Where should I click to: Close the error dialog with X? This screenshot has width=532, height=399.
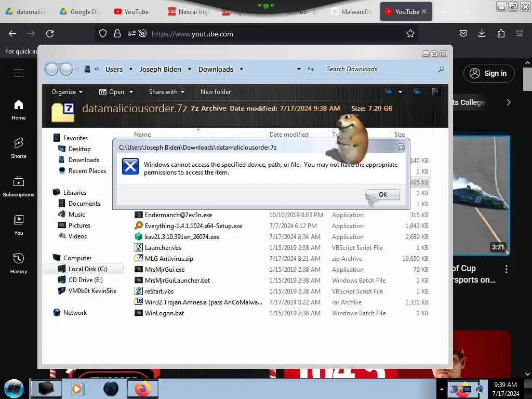click(401, 147)
